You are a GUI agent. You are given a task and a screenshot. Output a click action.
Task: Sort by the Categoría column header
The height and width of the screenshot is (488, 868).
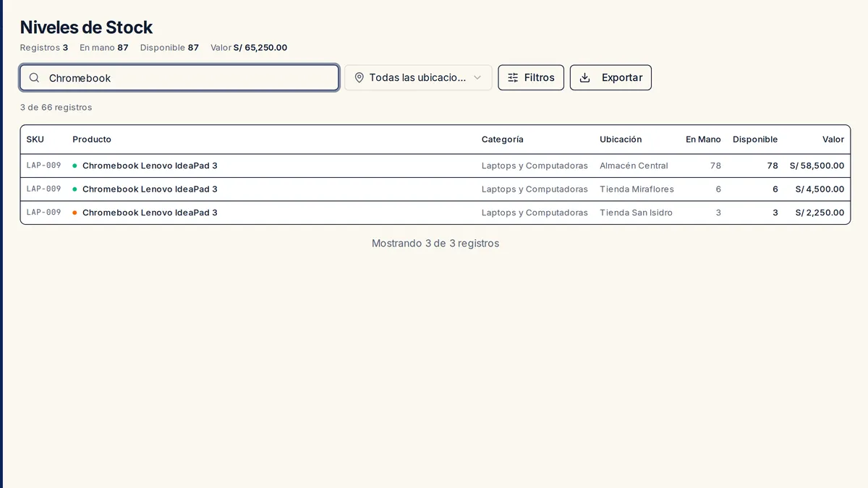[x=503, y=140]
